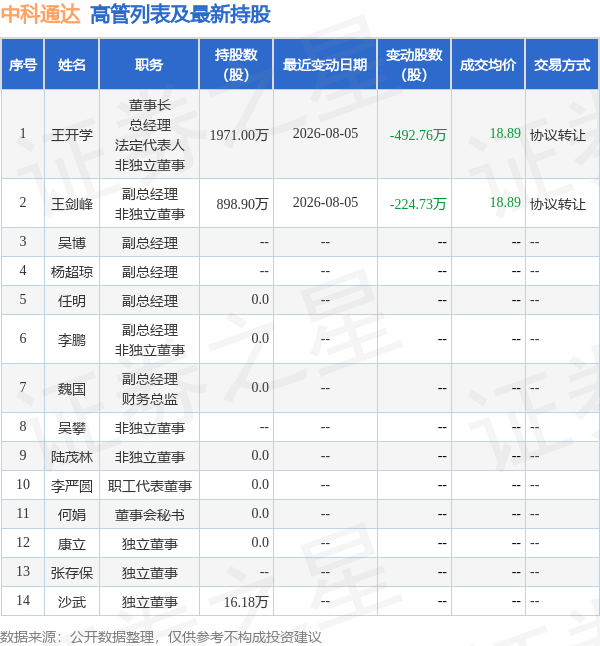Select the 职务 column header
Viewport: 600px width, 646px height.
tap(149, 65)
